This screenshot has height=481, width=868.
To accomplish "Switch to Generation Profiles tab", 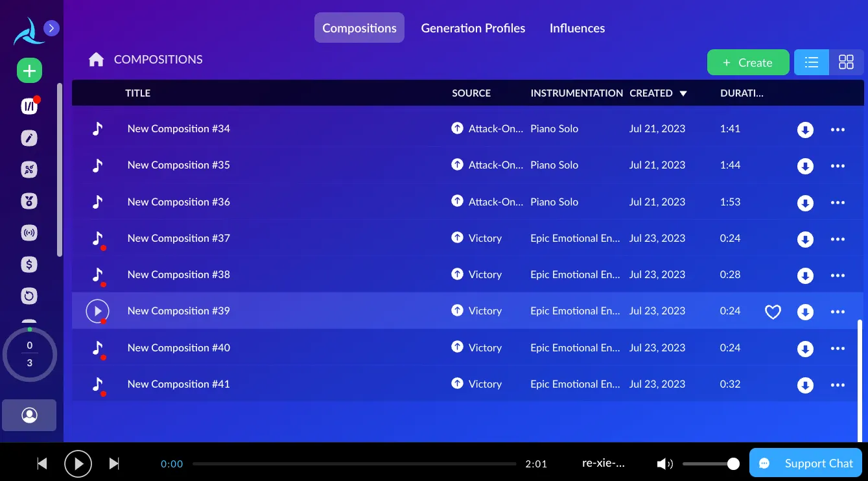I will point(473,28).
